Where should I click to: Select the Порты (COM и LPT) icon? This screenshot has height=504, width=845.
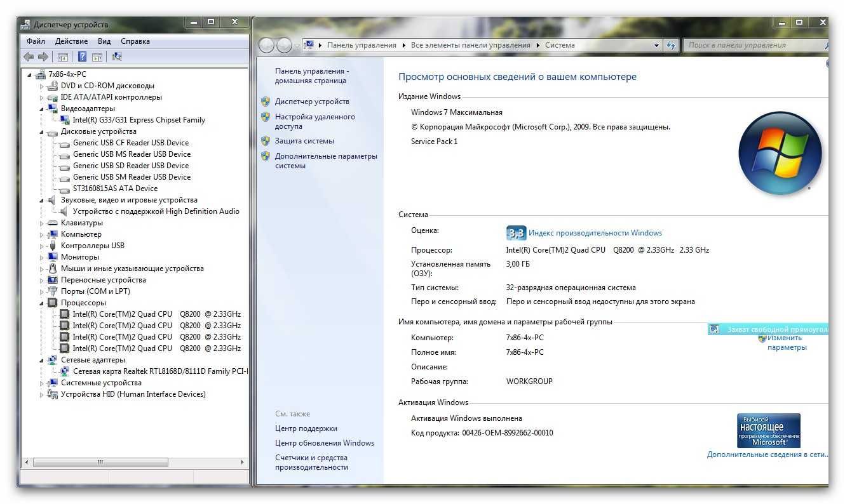click(53, 291)
